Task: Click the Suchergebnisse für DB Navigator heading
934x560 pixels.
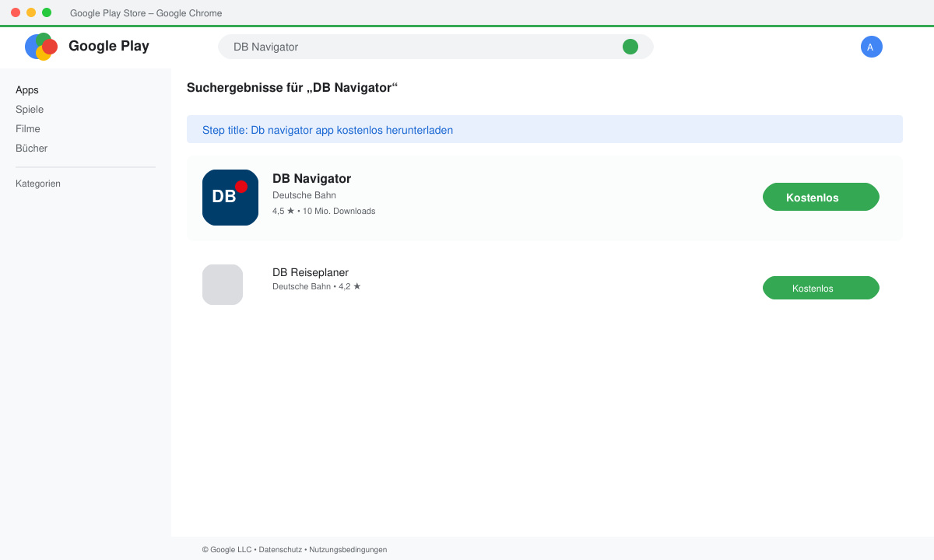Action: pos(293,88)
